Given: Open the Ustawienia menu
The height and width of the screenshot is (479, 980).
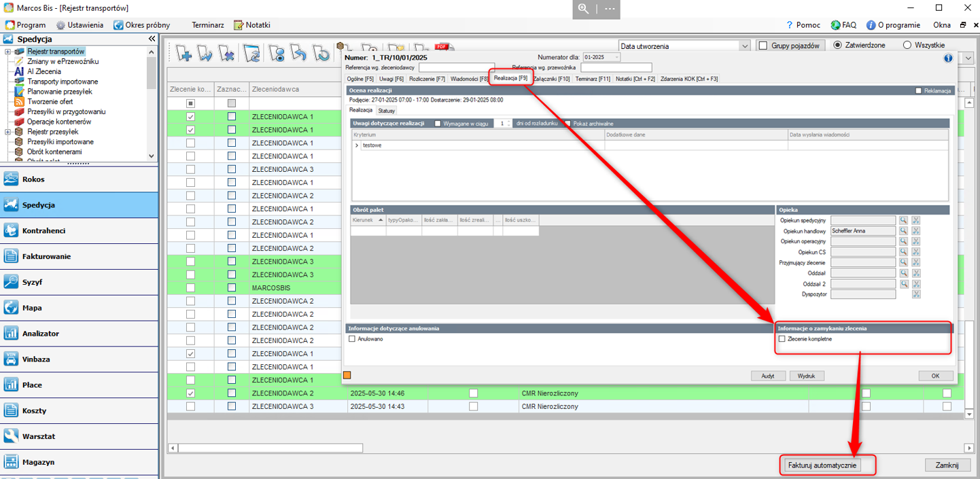Looking at the screenshot, I should pos(80,25).
